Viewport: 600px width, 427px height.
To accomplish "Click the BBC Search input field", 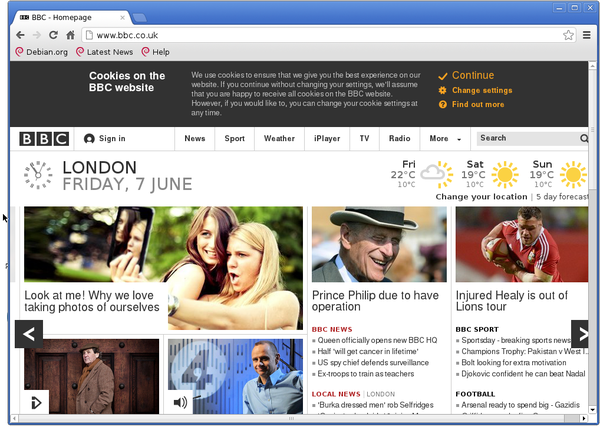I will point(527,138).
